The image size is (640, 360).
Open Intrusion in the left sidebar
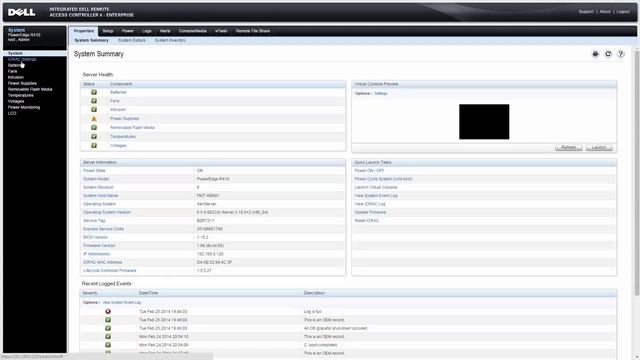(16, 77)
